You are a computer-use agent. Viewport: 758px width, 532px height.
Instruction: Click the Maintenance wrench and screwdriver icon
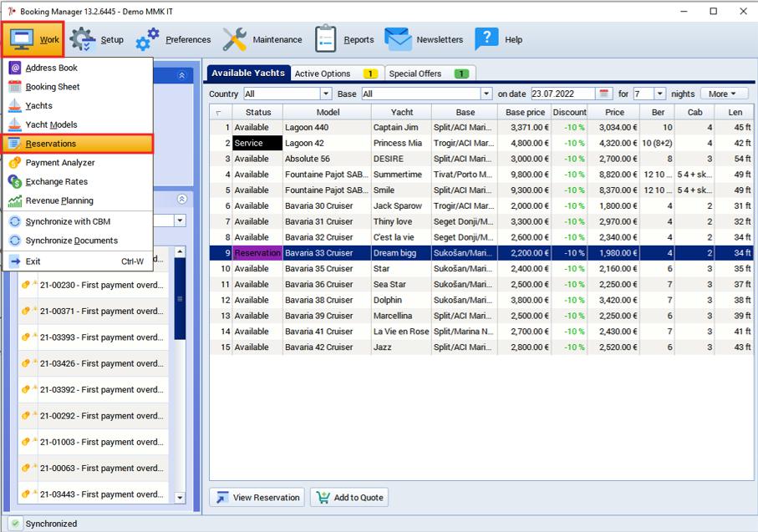[235, 39]
